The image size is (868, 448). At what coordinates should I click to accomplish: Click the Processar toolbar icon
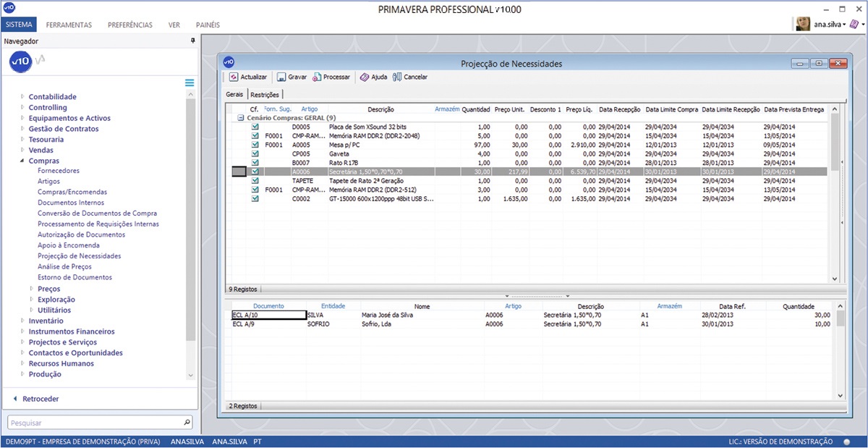click(x=317, y=77)
